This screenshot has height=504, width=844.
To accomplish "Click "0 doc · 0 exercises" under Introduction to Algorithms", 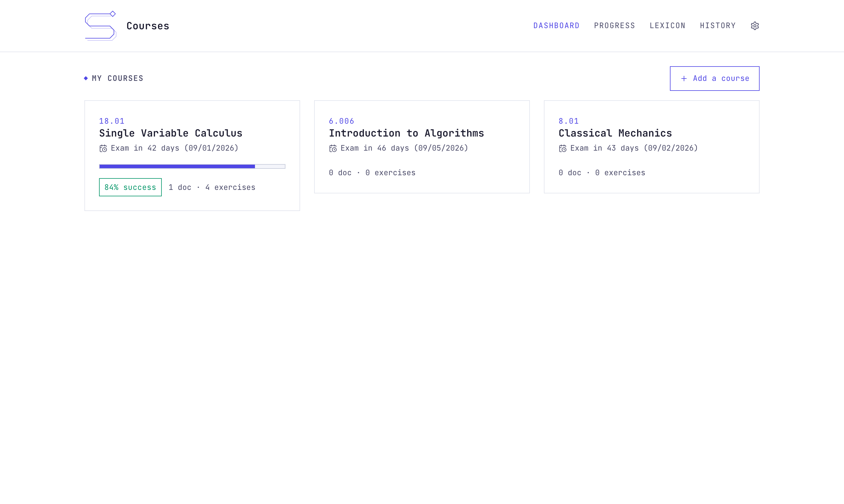I will 372,173.
